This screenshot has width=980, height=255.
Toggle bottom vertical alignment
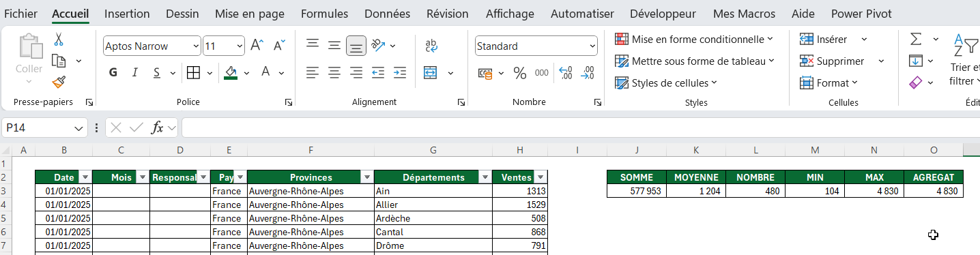[x=356, y=46]
